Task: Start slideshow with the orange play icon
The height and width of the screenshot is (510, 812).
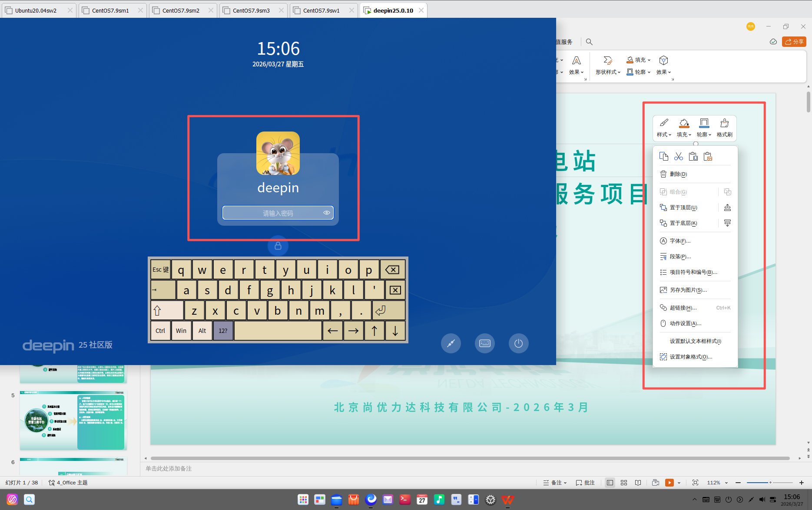Action: click(669, 483)
